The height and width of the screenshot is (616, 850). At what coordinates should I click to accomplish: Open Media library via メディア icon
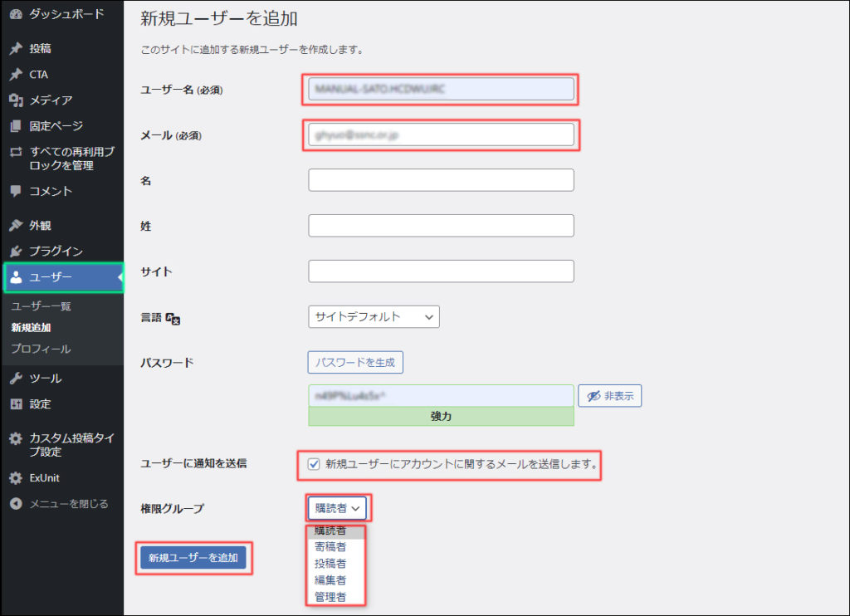tap(16, 100)
